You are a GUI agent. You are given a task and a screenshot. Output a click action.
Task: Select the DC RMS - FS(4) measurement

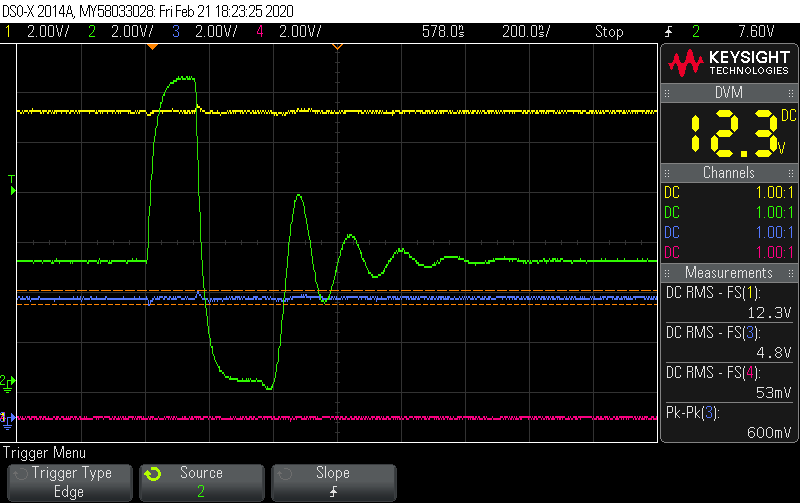tap(729, 383)
